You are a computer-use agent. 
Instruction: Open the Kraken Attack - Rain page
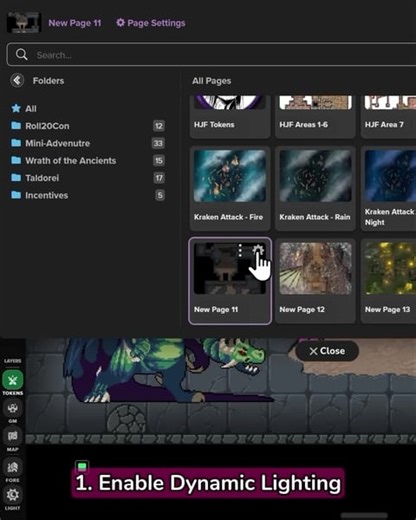315,188
